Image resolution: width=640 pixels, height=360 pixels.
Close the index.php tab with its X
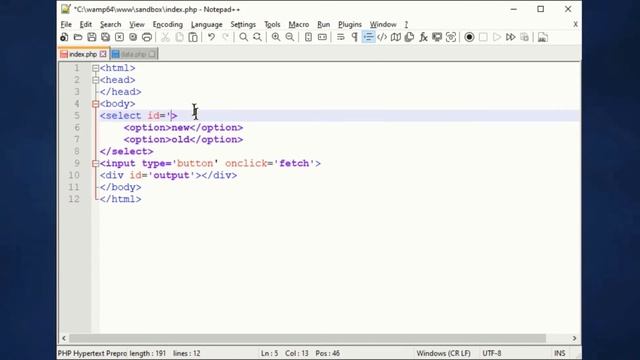click(x=103, y=54)
